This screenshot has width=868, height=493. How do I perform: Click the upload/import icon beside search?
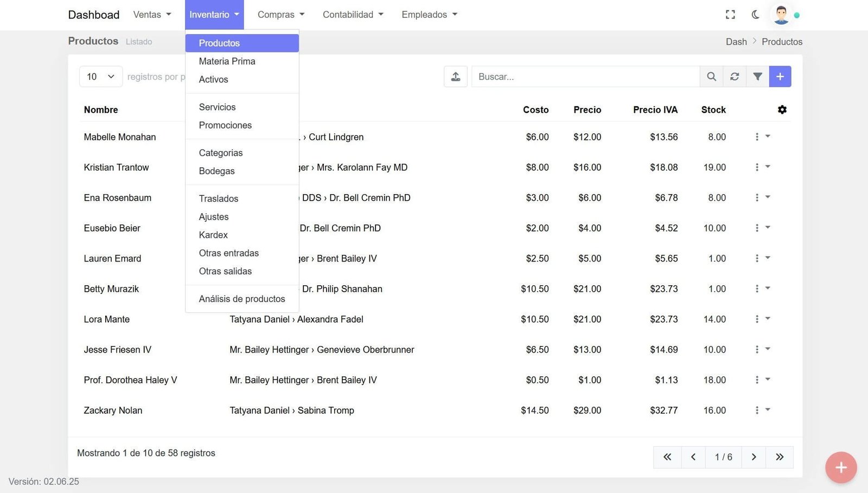[456, 76]
